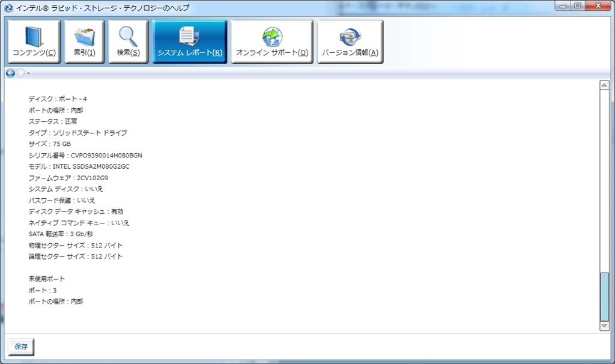The height and width of the screenshot is (364, 615).
Task: Minimize the help window
Action: pyautogui.click(x=563, y=6)
